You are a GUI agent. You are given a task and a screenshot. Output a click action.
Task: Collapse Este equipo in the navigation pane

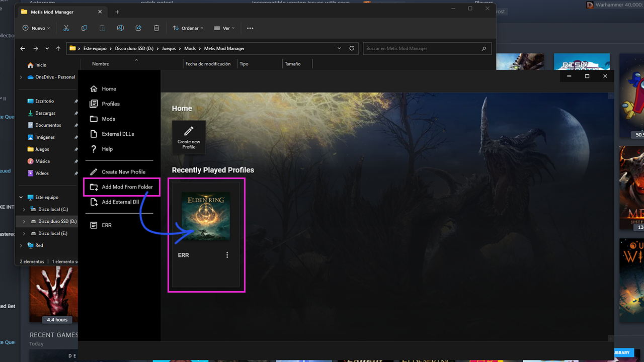click(x=21, y=198)
